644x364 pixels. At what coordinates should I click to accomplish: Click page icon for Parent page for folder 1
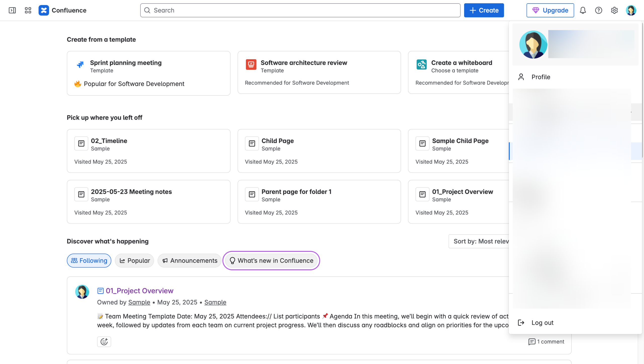tap(252, 194)
